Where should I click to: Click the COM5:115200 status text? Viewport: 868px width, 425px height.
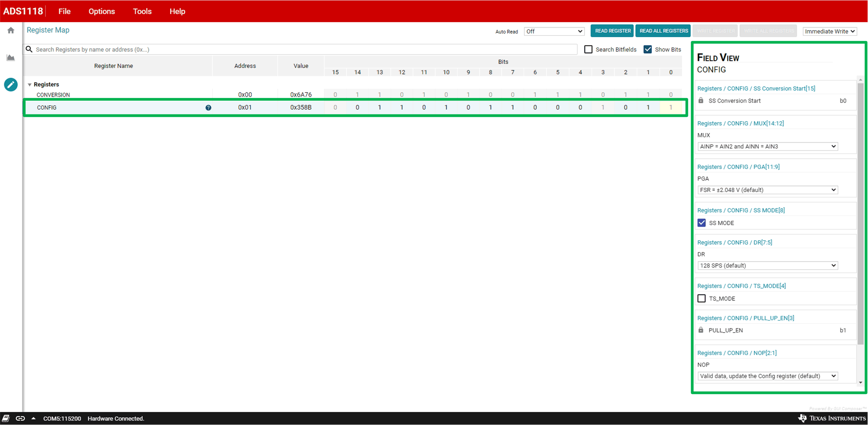pyautogui.click(x=62, y=418)
